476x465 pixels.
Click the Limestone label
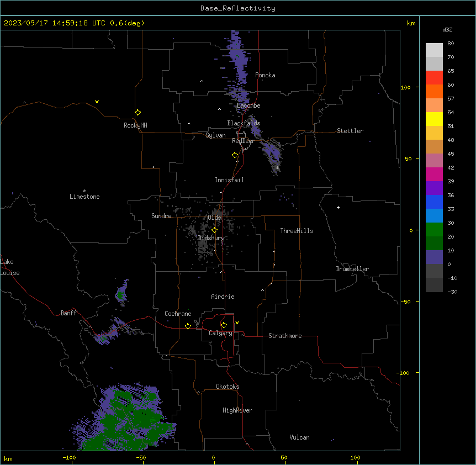(x=84, y=197)
